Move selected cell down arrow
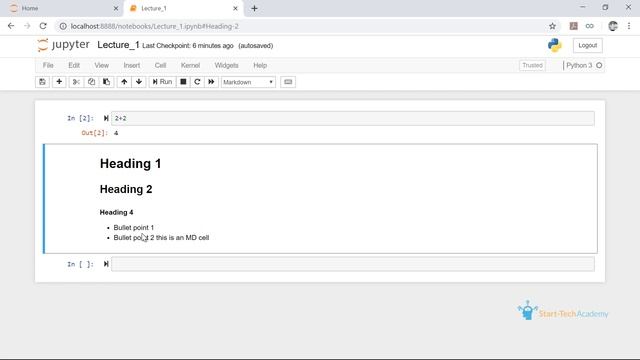Screen dimensions: 640x360 pyautogui.click(x=139, y=82)
